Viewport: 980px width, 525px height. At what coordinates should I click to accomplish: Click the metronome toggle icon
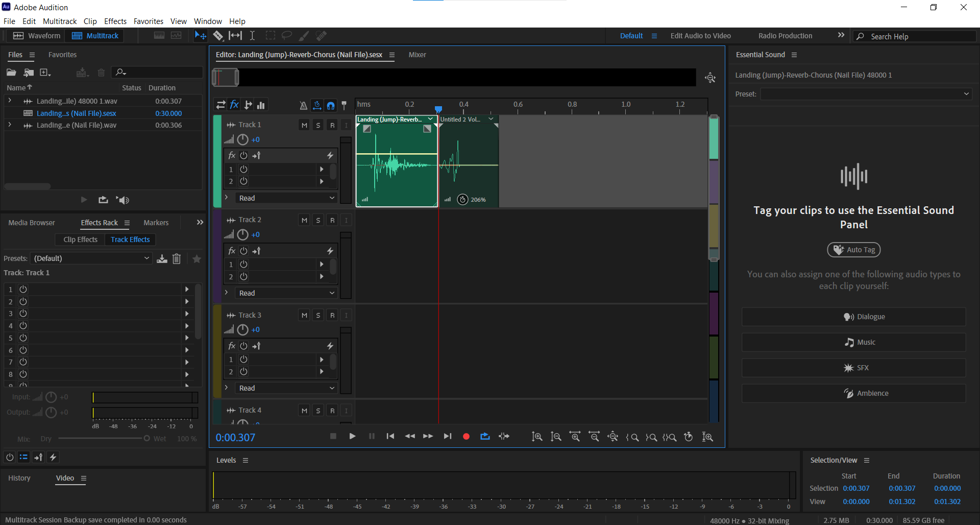(x=303, y=106)
